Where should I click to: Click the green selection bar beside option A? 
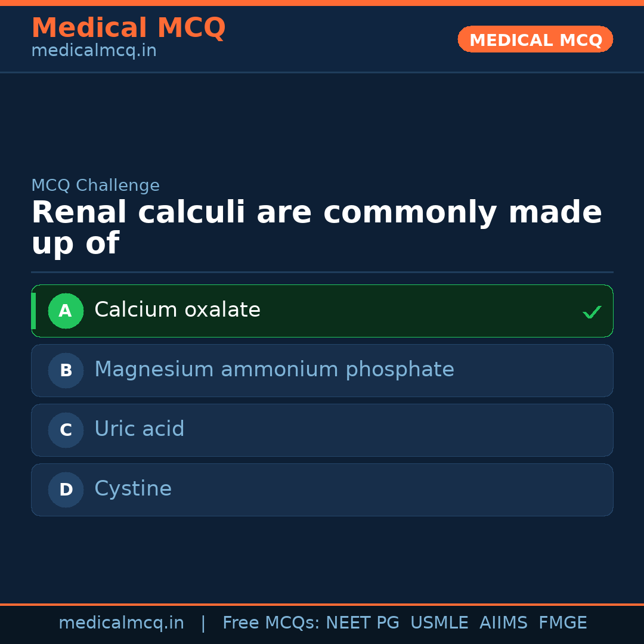coord(34,311)
